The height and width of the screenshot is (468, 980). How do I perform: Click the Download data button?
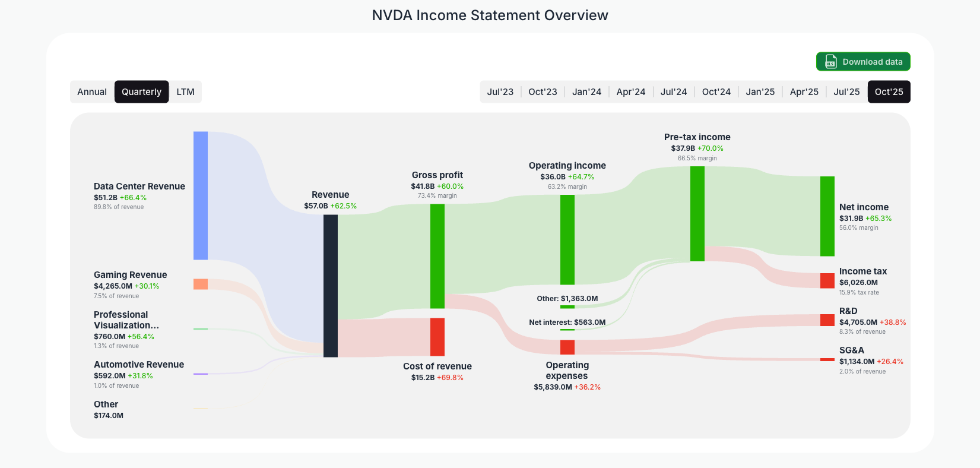click(x=863, y=62)
